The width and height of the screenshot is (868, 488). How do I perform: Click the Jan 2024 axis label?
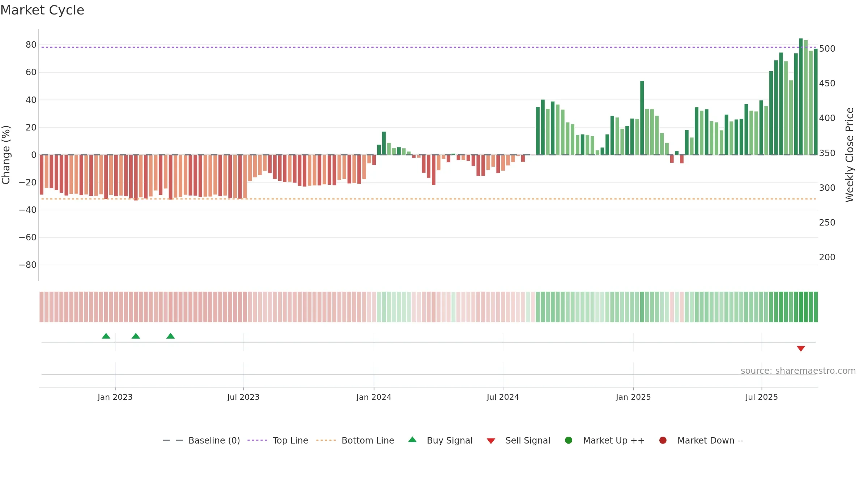(374, 397)
